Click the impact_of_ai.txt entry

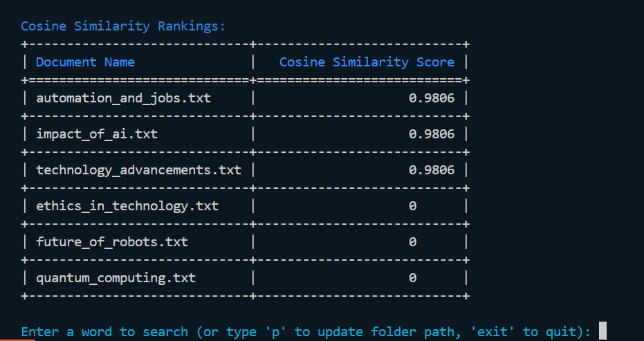pos(97,134)
